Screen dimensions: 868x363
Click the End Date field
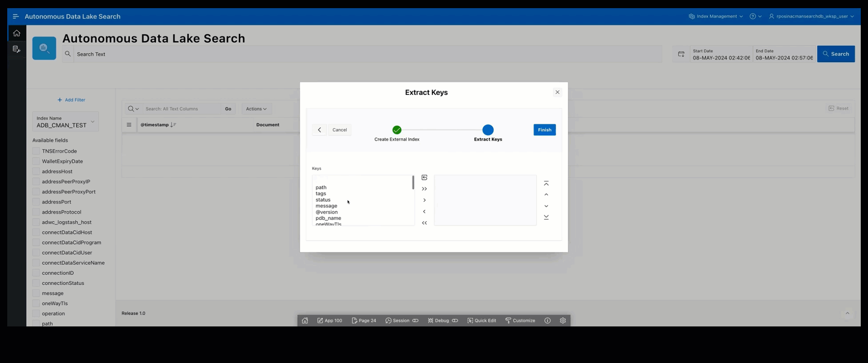(784, 54)
